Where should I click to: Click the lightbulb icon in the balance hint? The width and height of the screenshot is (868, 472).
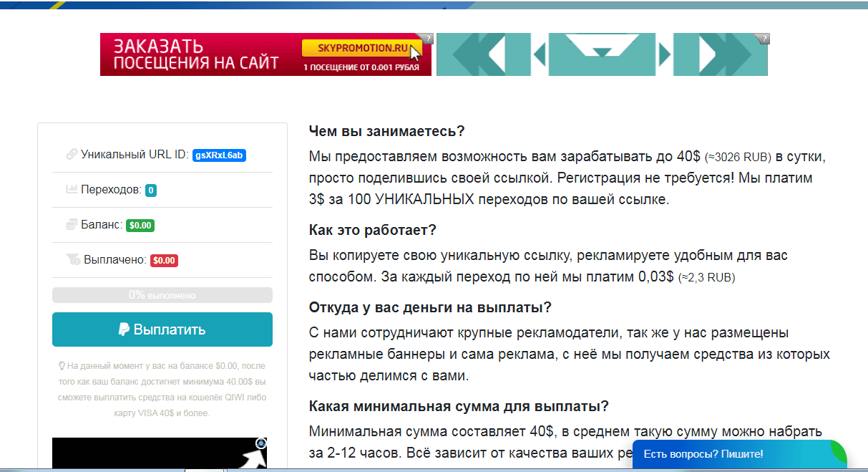point(62,366)
